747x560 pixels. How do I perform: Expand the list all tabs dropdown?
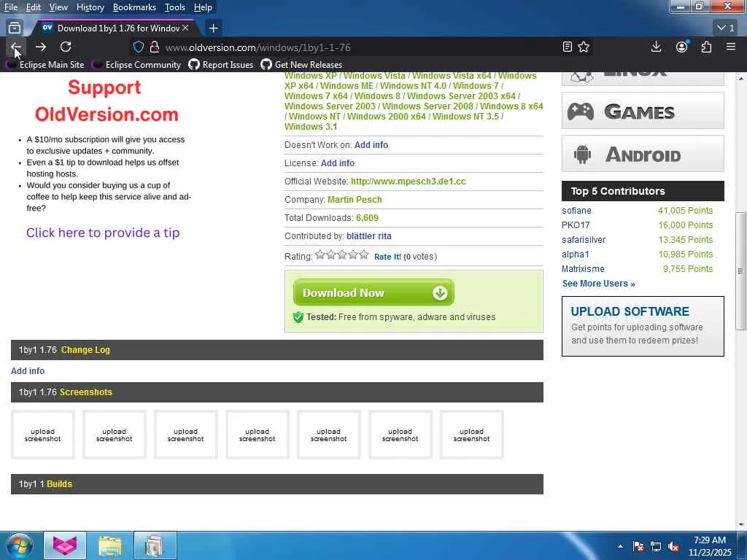(726, 28)
